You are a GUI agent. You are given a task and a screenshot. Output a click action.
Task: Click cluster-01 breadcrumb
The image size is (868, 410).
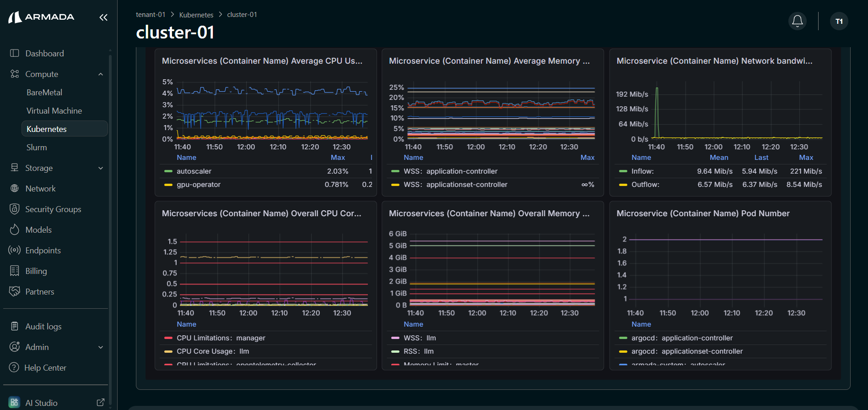[x=242, y=15]
